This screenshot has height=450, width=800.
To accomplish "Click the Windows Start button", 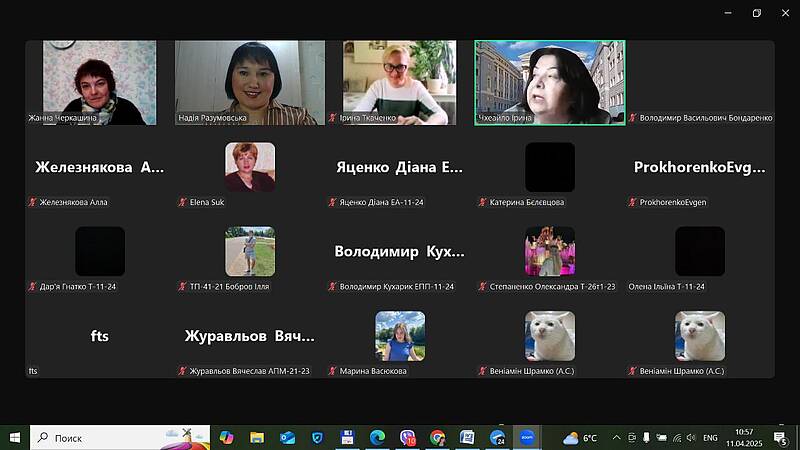I will pos(15,437).
